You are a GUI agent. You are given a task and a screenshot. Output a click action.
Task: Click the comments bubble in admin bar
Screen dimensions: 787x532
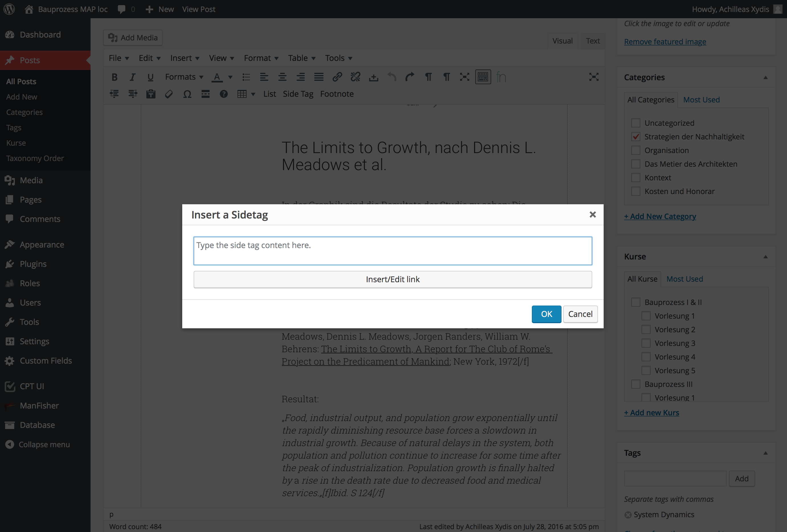tap(126, 9)
